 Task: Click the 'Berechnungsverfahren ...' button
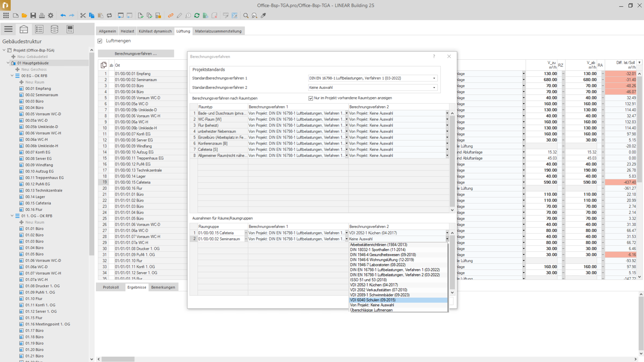point(136,54)
